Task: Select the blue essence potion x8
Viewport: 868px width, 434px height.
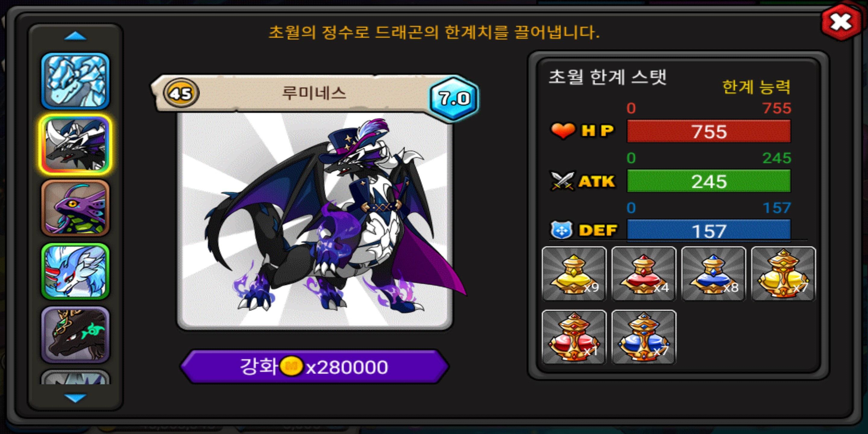Action: [x=713, y=274]
